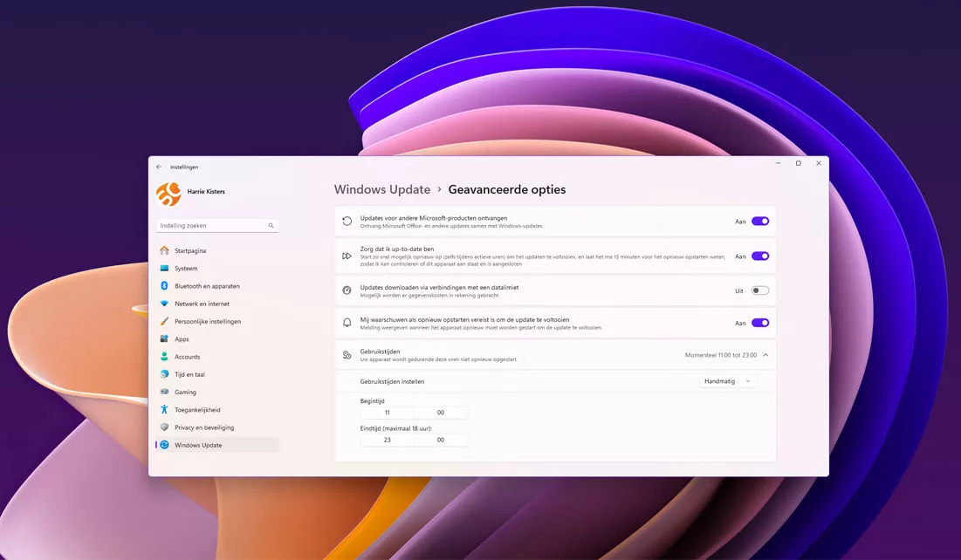The image size is (961, 560).
Task: Click the Persoonlijke instellingen brush icon
Action: tap(164, 321)
